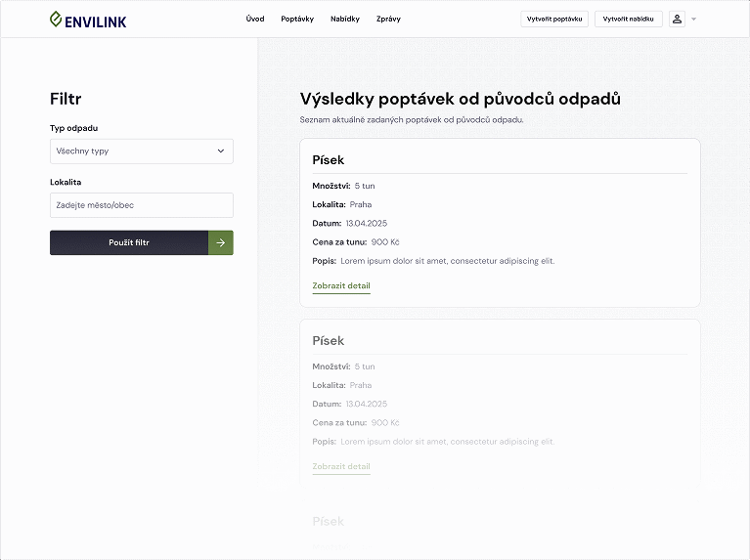
Task: Open the Zprávy menu item
Action: 388,19
